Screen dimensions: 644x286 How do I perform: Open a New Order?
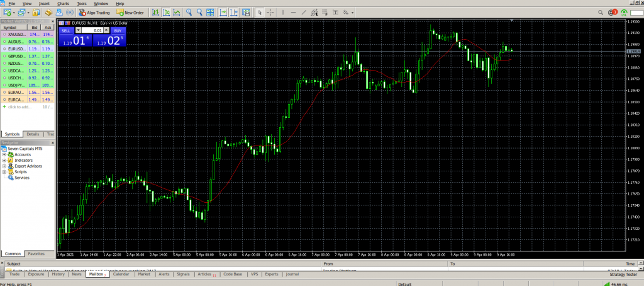(130, 13)
